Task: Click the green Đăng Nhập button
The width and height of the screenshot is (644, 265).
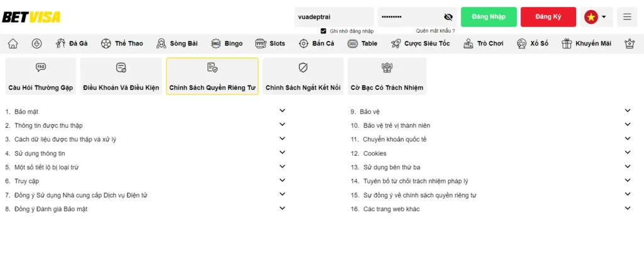Action: (x=489, y=17)
